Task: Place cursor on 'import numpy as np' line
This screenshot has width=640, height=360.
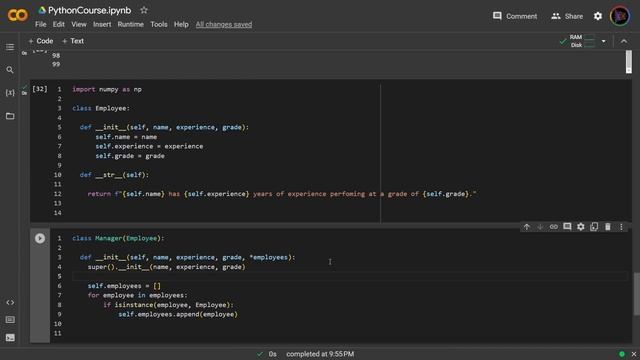Action: tap(107, 89)
